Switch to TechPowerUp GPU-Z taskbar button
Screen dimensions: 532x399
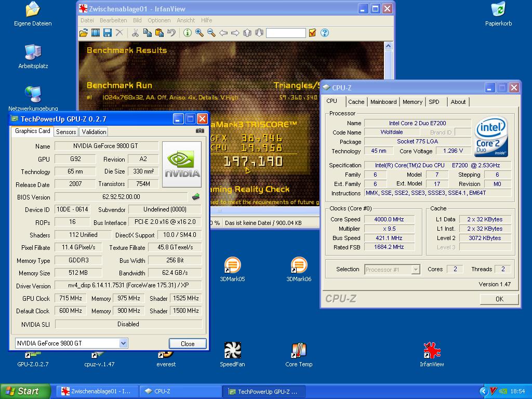(x=263, y=392)
